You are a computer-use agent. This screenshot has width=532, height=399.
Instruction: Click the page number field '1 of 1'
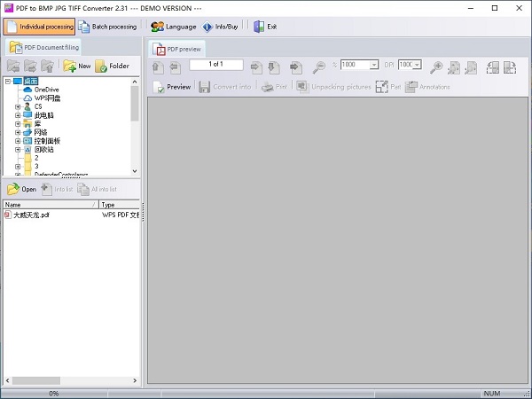[x=216, y=65]
